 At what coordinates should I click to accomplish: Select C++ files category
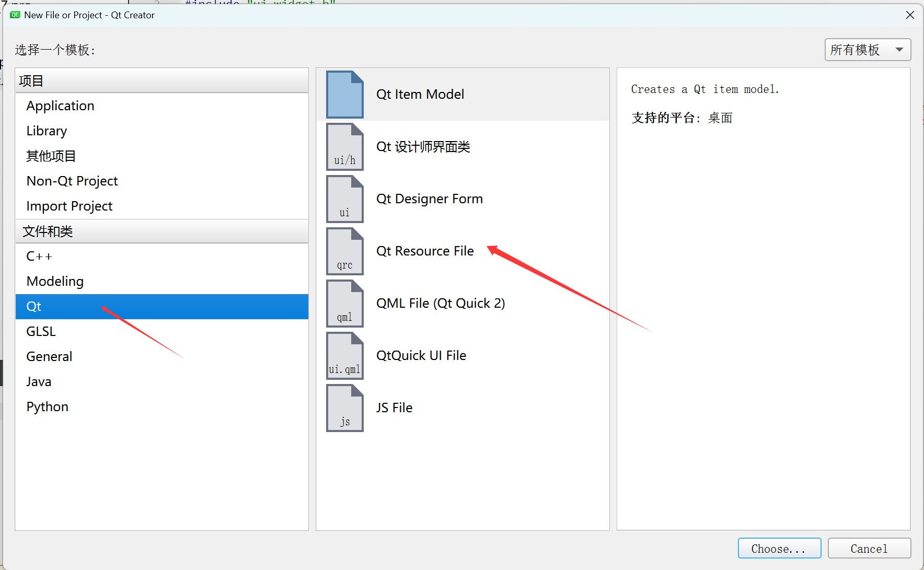click(x=162, y=256)
